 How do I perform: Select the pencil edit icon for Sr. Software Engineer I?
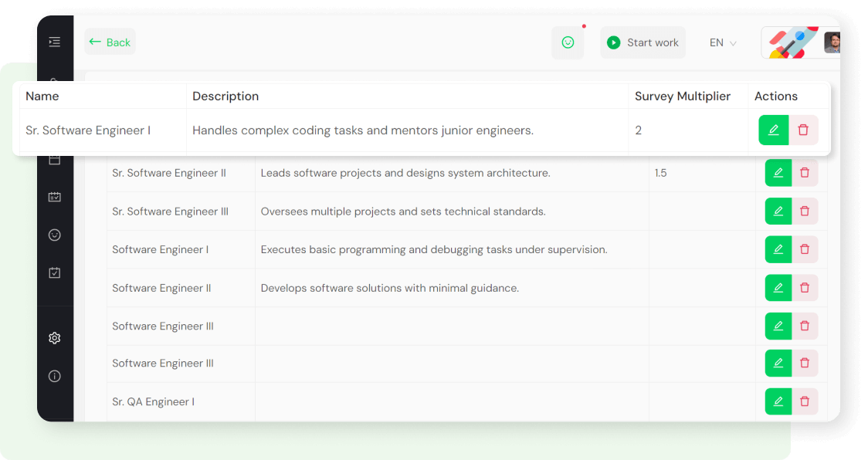773,130
